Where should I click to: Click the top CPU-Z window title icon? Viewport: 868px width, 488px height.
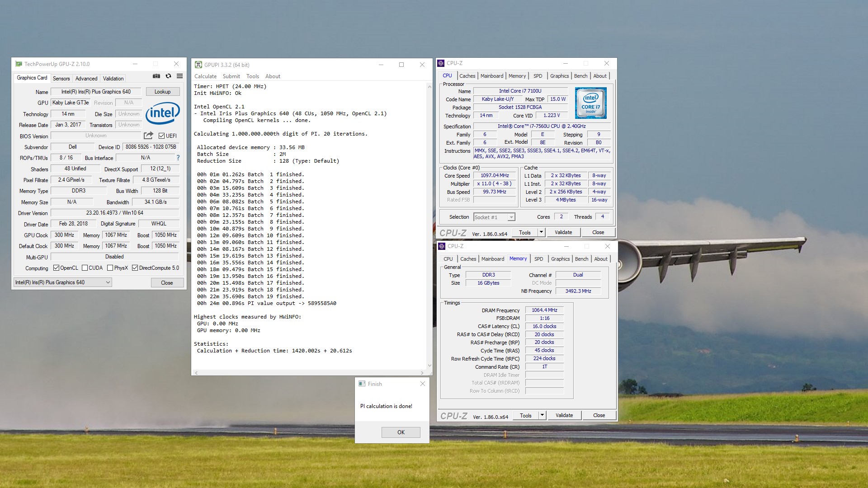point(441,63)
